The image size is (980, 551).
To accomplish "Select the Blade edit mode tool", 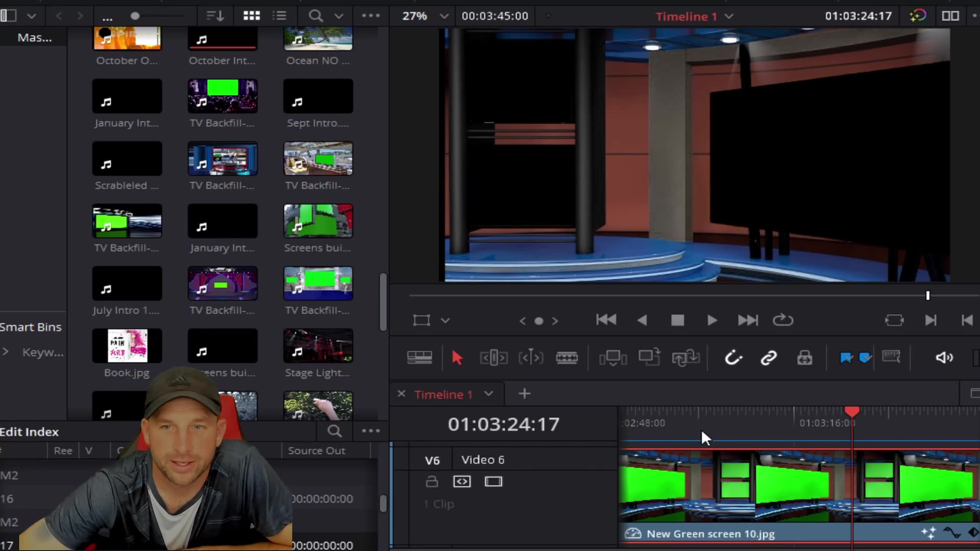I will (x=568, y=357).
